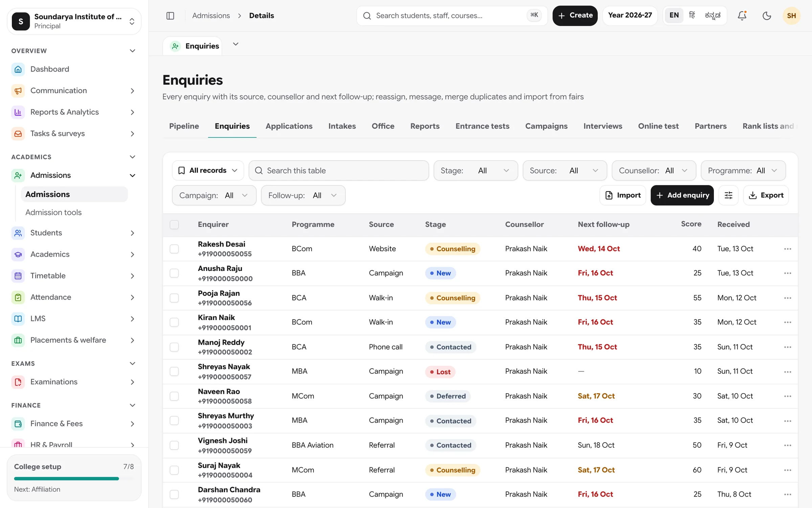Tick the checkbox for Pooja Rajan

[x=174, y=298]
